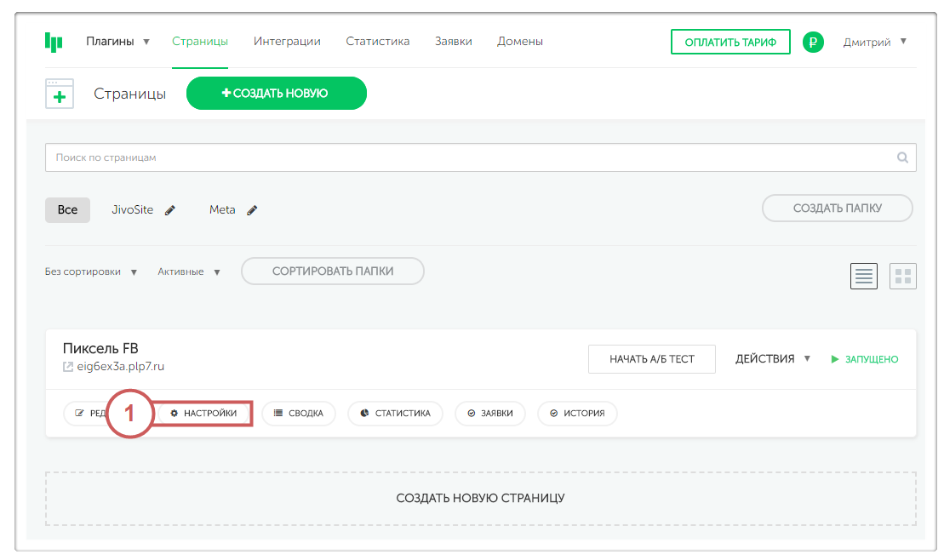Go to the Интеграции tab
This screenshot has height=560, width=944.
[287, 42]
